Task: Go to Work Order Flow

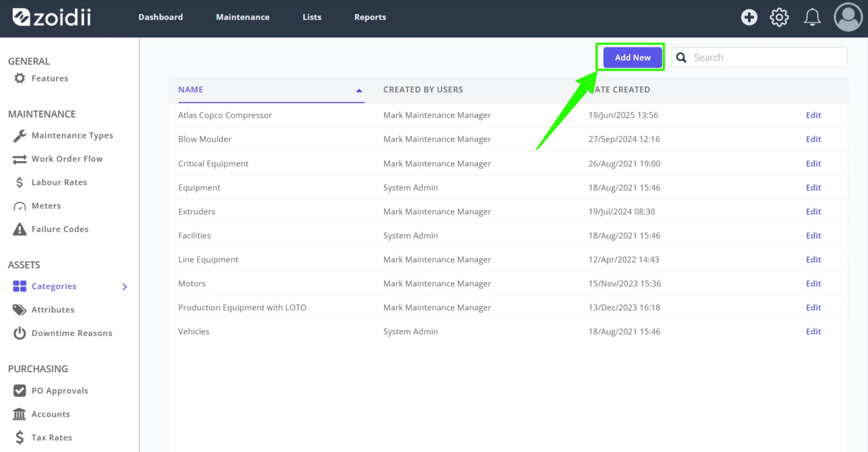Action: point(67,159)
